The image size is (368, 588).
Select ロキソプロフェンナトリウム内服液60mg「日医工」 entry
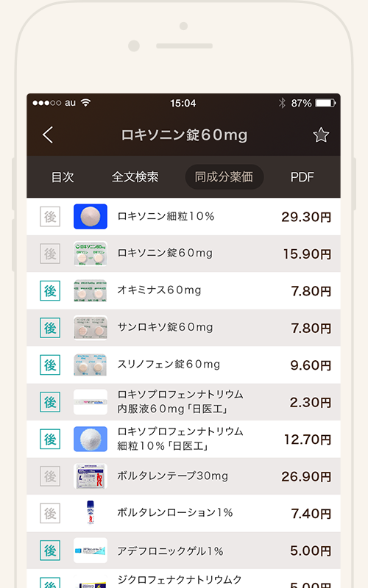click(183, 402)
